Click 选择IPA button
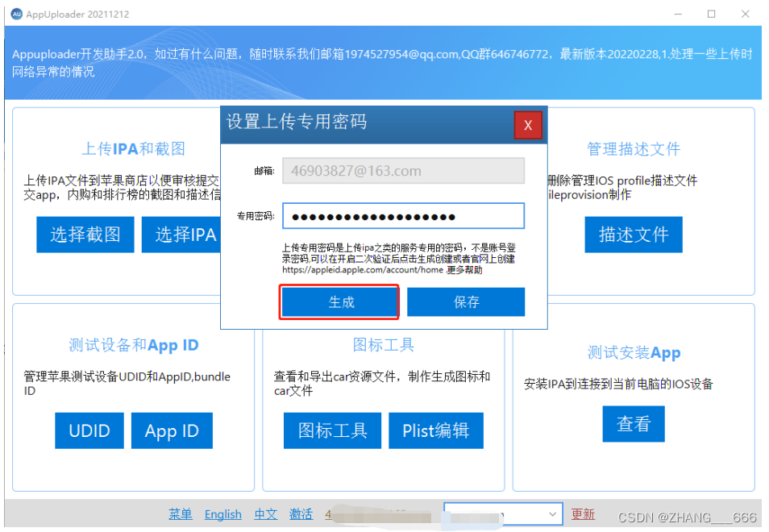The height and width of the screenshot is (532, 769). [x=181, y=235]
